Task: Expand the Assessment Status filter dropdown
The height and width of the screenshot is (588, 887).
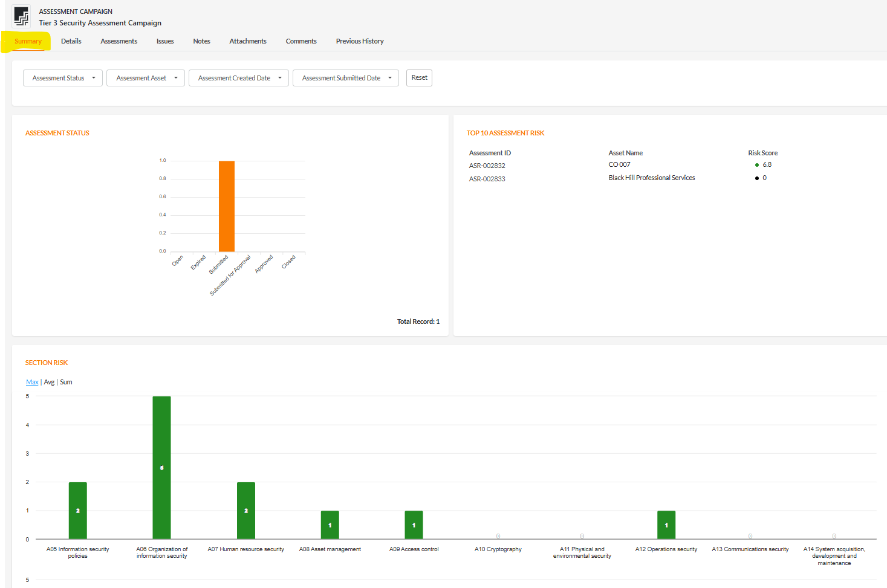Action: [63, 78]
